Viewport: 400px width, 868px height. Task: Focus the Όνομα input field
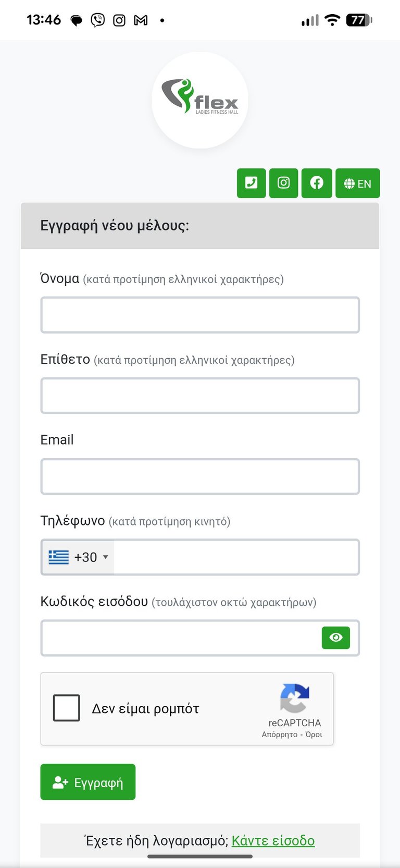(x=200, y=315)
